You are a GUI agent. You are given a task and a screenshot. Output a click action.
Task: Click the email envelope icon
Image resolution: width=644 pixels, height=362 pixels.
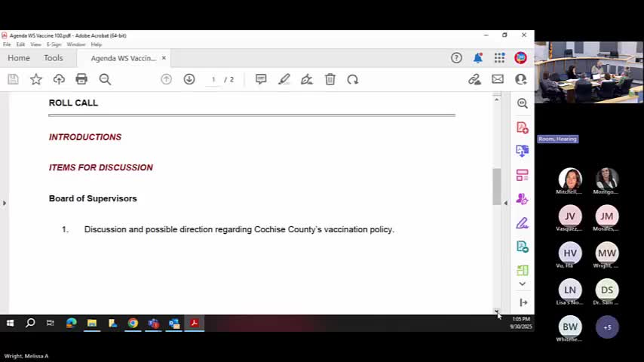coord(498,79)
